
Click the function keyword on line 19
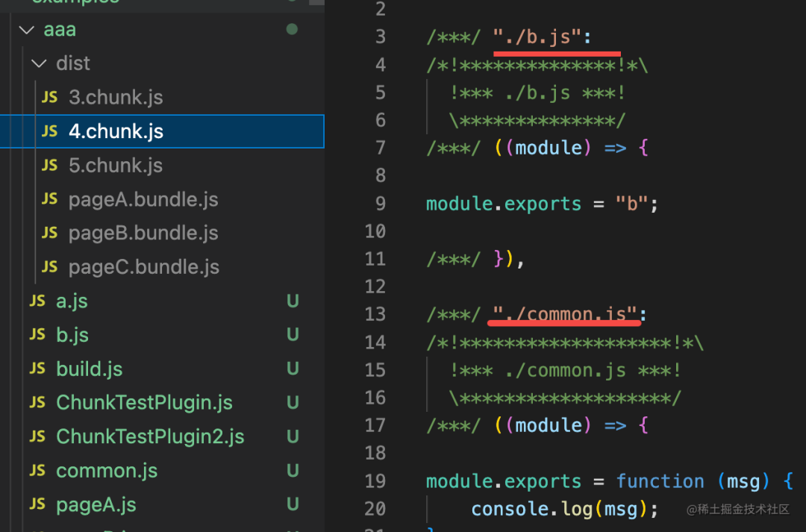[x=660, y=481]
